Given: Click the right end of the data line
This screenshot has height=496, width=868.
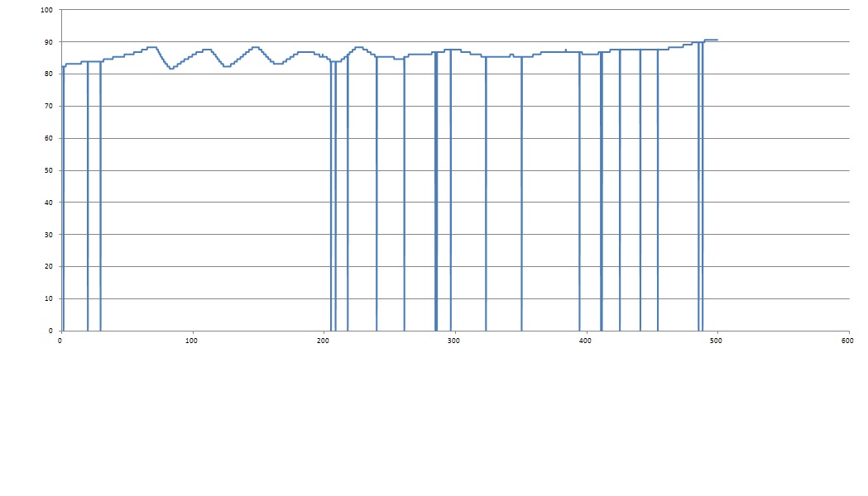Looking at the screenshot, I should (717, 40).
